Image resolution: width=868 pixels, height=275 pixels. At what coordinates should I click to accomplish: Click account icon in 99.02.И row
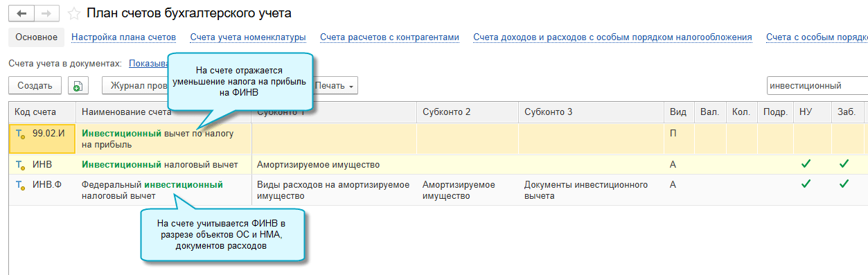21,134
